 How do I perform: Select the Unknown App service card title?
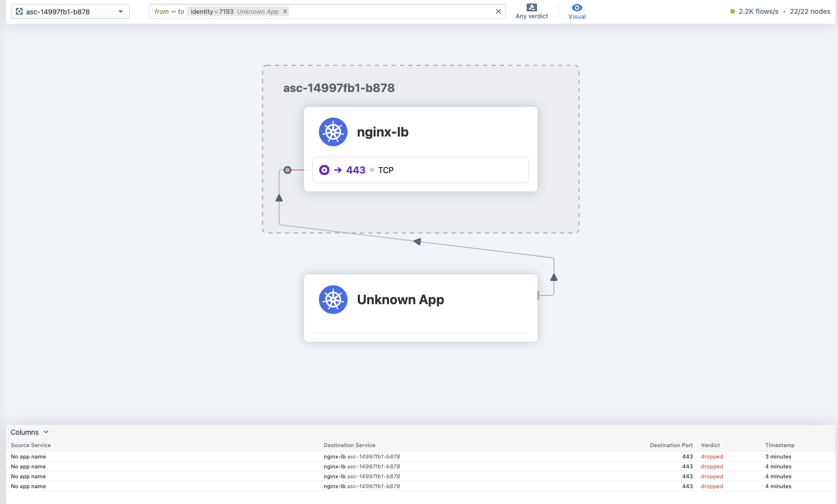(400, 300)
